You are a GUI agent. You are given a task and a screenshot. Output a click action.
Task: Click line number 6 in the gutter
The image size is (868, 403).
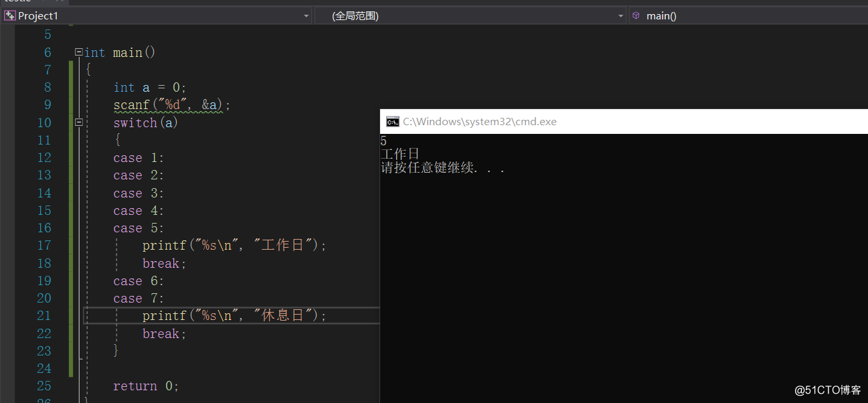coord(48,52)
